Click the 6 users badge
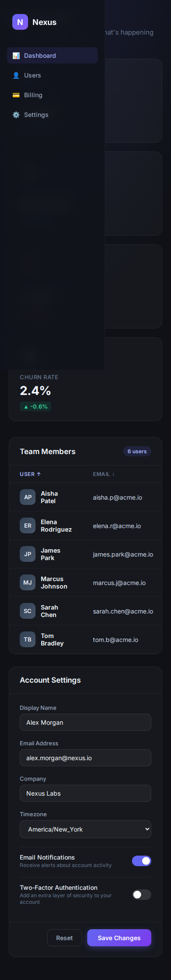 tap(137, 451)
